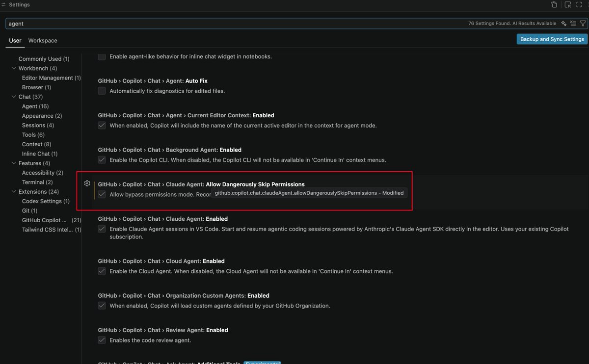
Task: Click Background Agent: Enabled setting title
Action: 170,150
